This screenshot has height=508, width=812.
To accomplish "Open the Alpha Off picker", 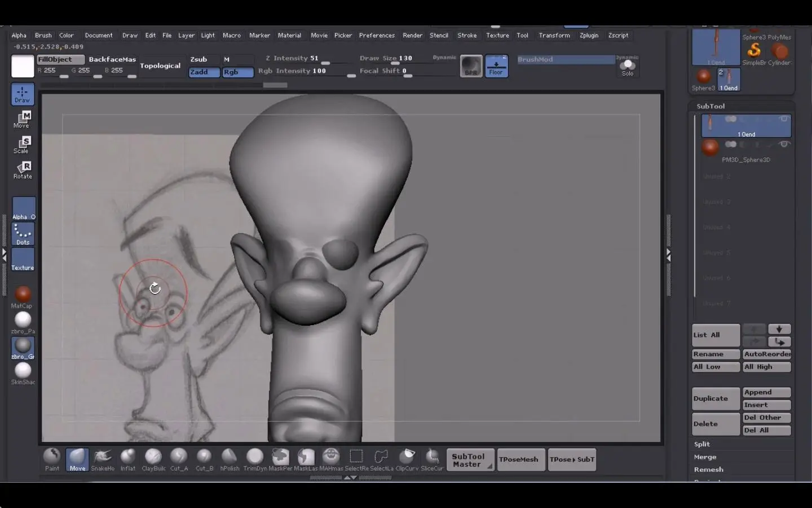I will pyautogui.click(x=24, y=209).
